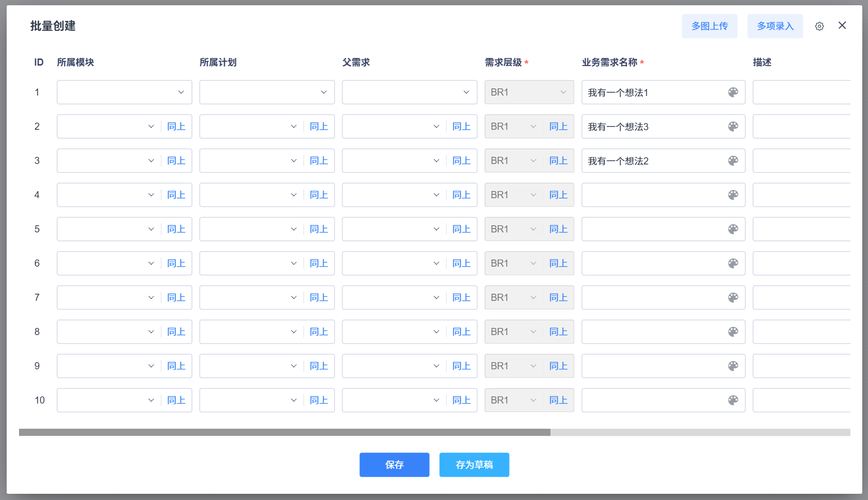Close the batch create dialog
This screenshot has width=868, height=500.
click(x=842, y=25)
